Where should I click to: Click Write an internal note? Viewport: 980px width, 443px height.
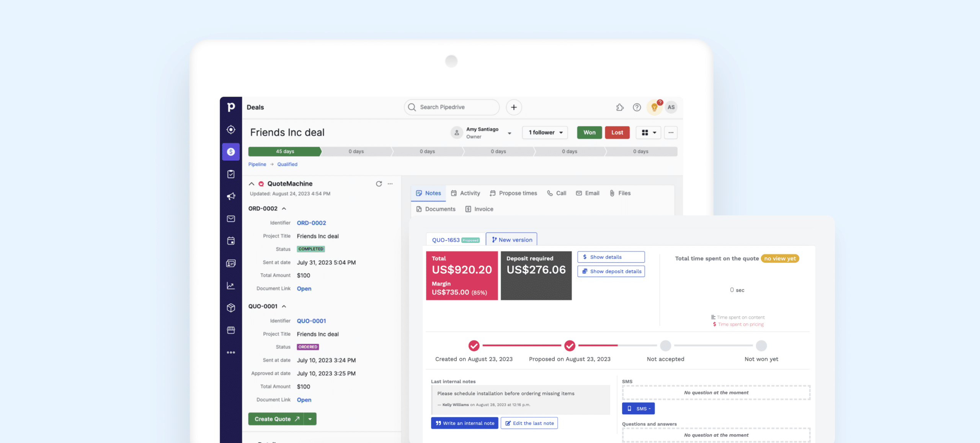point(465,423)
